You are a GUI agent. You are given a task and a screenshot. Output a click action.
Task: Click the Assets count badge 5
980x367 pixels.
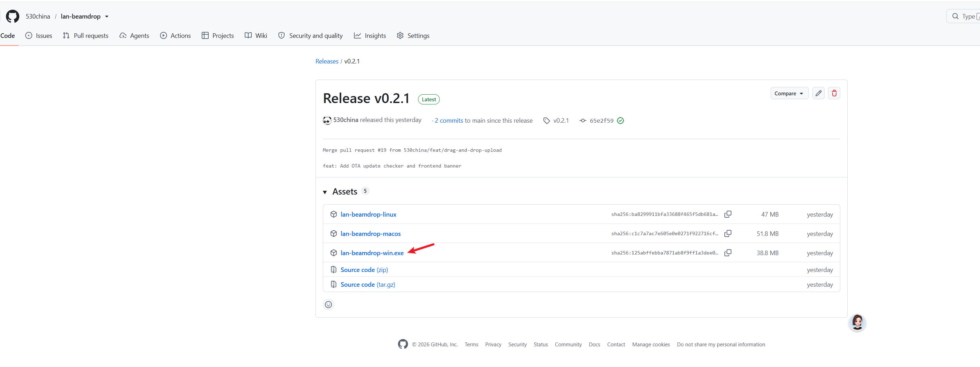click(x=365, y=191)
